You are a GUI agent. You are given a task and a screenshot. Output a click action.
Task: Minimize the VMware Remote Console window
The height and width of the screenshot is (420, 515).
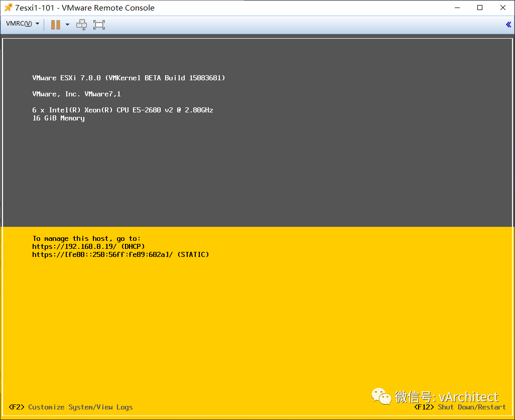coord(457,8)
